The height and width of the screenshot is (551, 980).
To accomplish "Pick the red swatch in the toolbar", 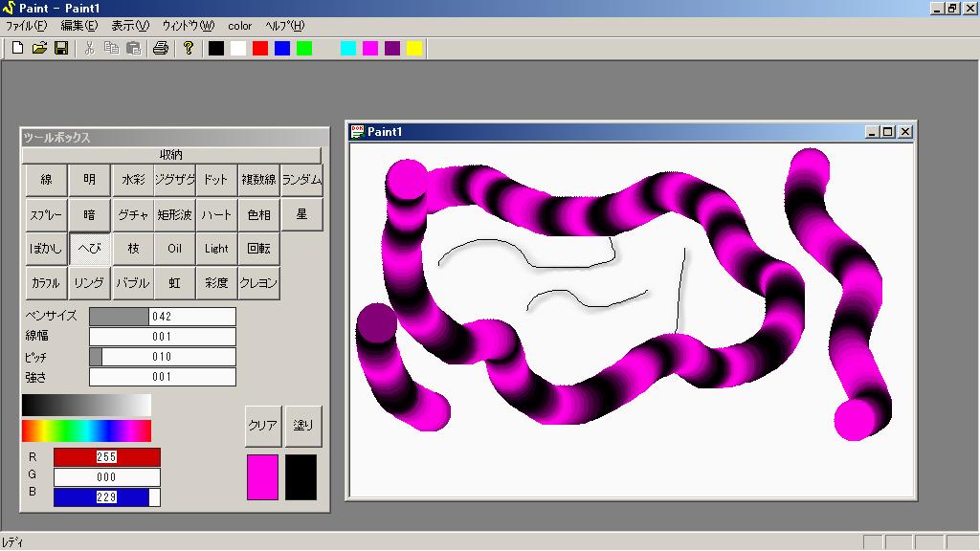I will point(260,49).
